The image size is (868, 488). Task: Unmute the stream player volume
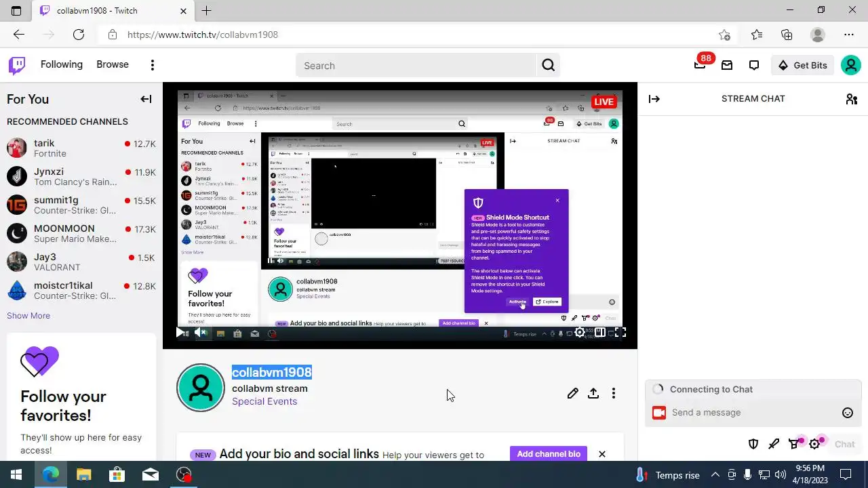pyautogui.click(x=200, y=332)
